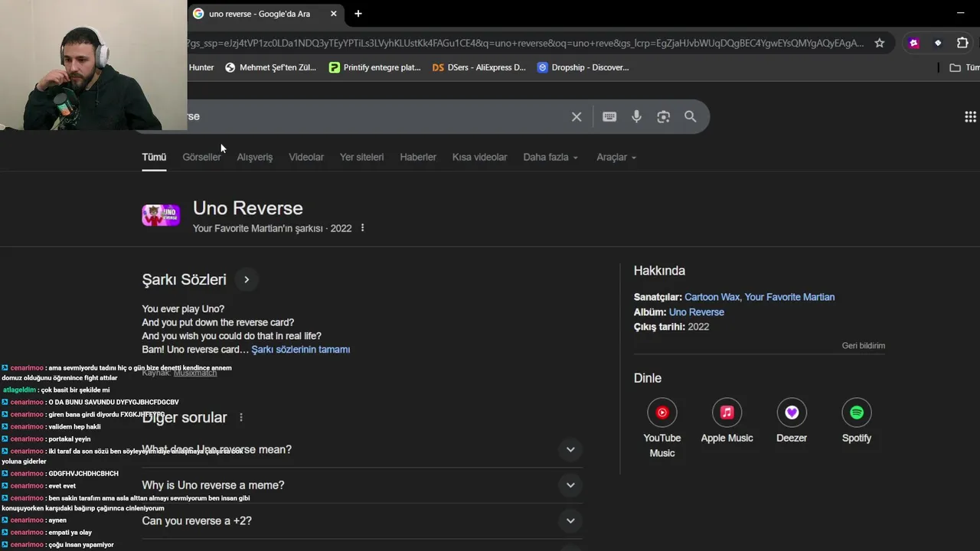Screen dimensions: 980x551
Task: Open Dropship - Discover bookmark
Action: tap(583, 67)
